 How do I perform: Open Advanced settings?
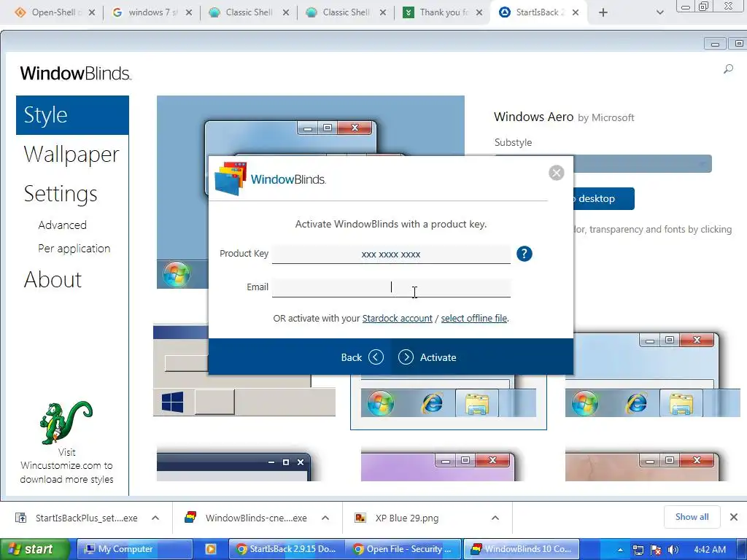coord(63,225)
